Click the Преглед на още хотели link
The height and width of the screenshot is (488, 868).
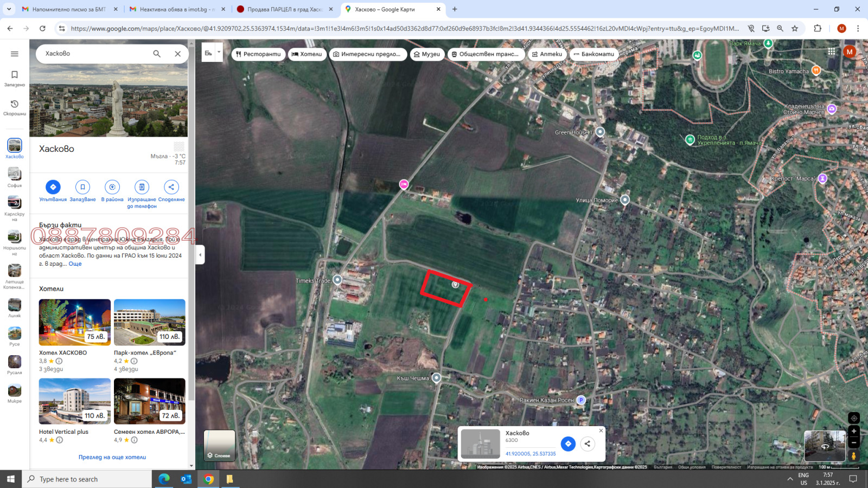click(x=112, y=457)
